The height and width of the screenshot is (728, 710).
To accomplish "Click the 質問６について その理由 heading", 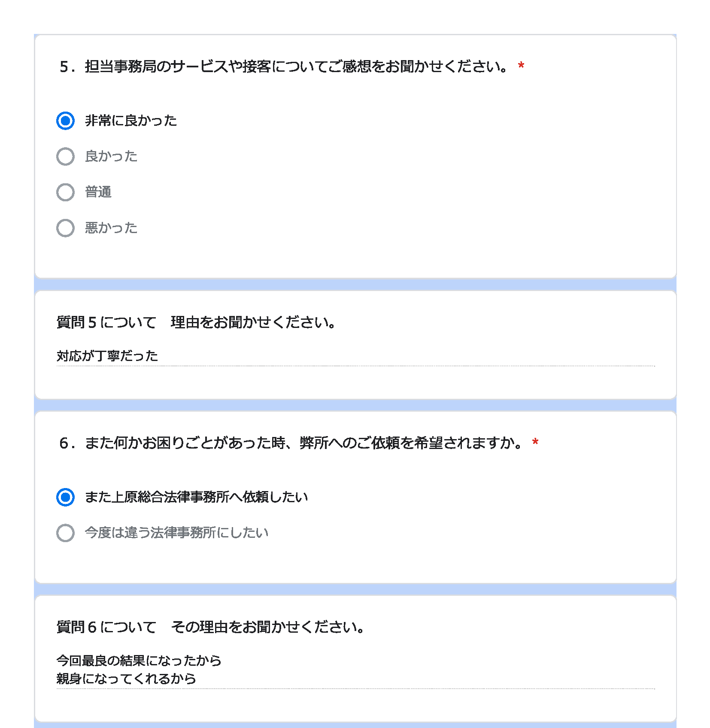I will point(210,627).
